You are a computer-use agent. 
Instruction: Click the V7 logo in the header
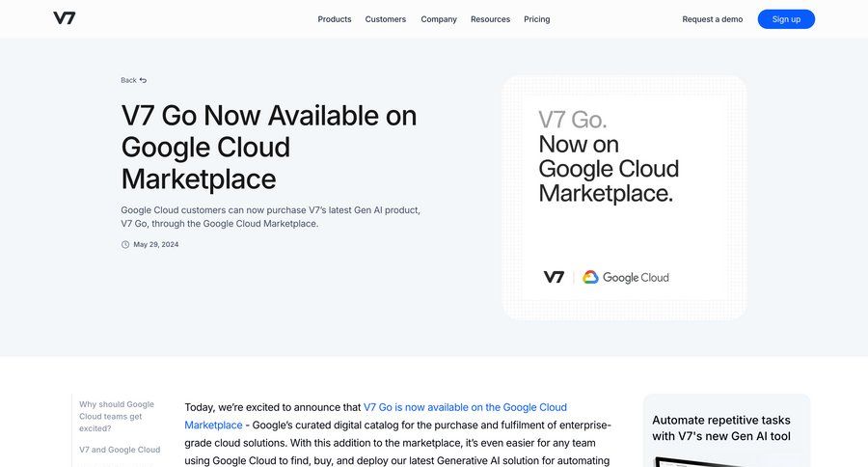coord(65,18)
